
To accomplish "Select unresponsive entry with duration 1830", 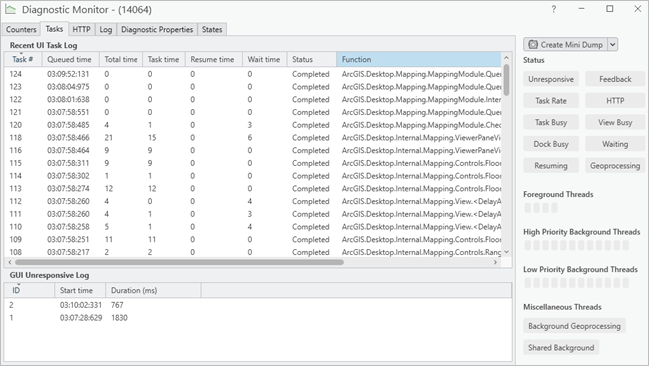I will point(258,318).
